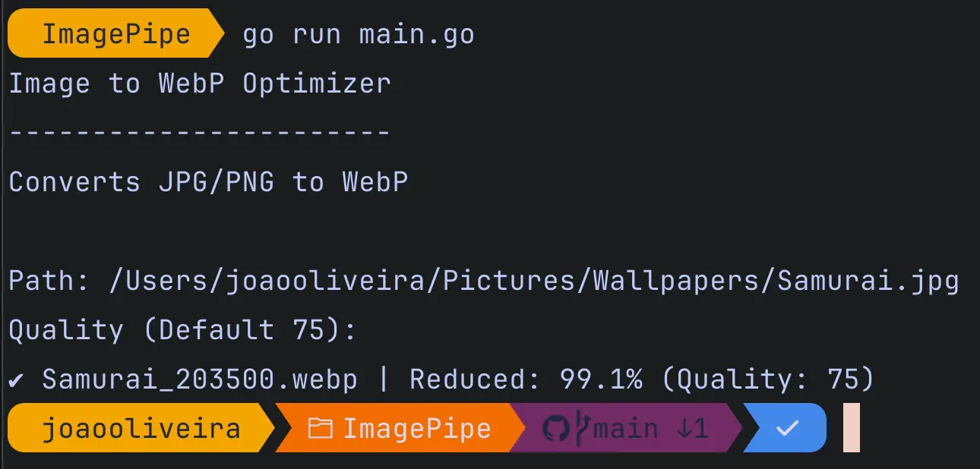Click the joaooliveira username segment
Screen dimensions: 980x469
[141, 430]
